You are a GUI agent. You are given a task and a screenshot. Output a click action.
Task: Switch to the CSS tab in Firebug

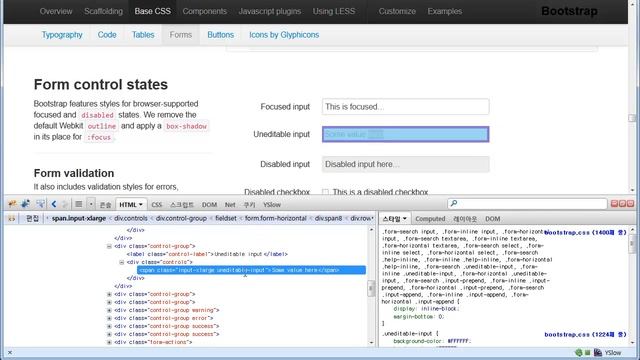pos(157,205)
